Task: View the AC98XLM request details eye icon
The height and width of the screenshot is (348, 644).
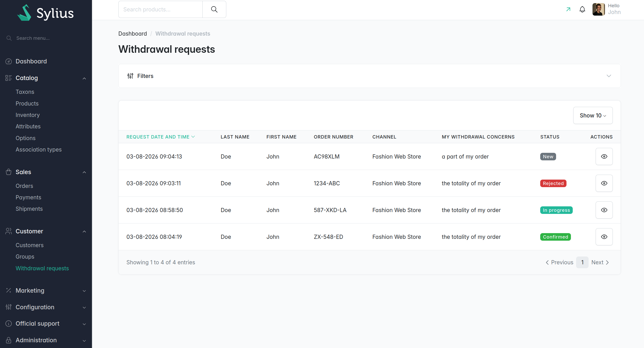Action: click(x=604, y=156)
